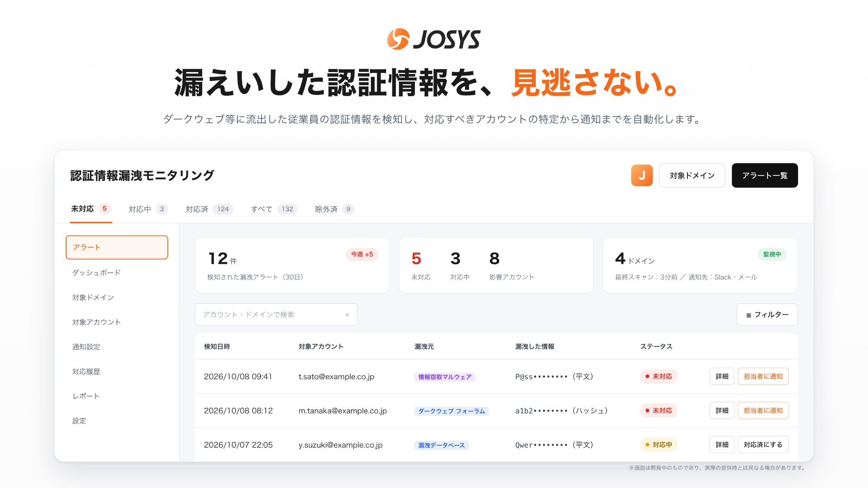This screenshot has height=488, width=868.
Task: Click the search magnifier icon in search box
Action: point(347,315)
